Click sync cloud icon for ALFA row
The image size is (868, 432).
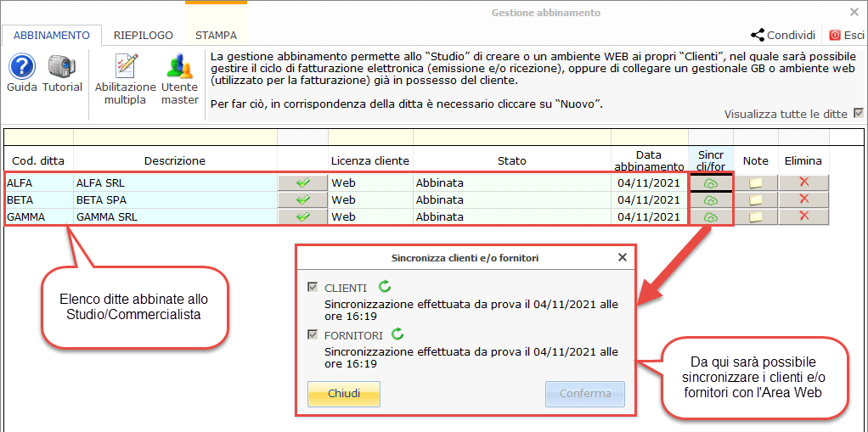click(x=711, y=182)
